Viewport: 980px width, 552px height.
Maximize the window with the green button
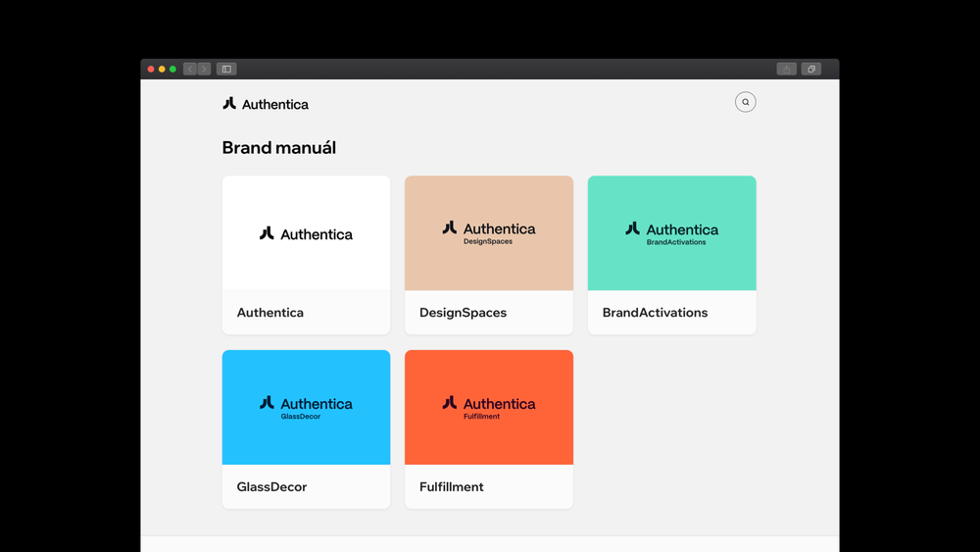pyautogui.click(x=172, y=69)
